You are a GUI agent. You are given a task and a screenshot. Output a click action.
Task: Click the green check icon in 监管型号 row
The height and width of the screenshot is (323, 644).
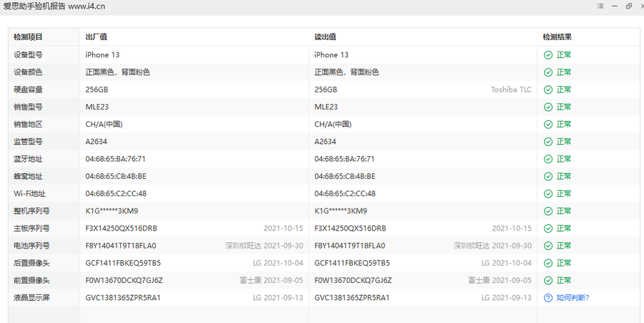click(x=548, y=142)
